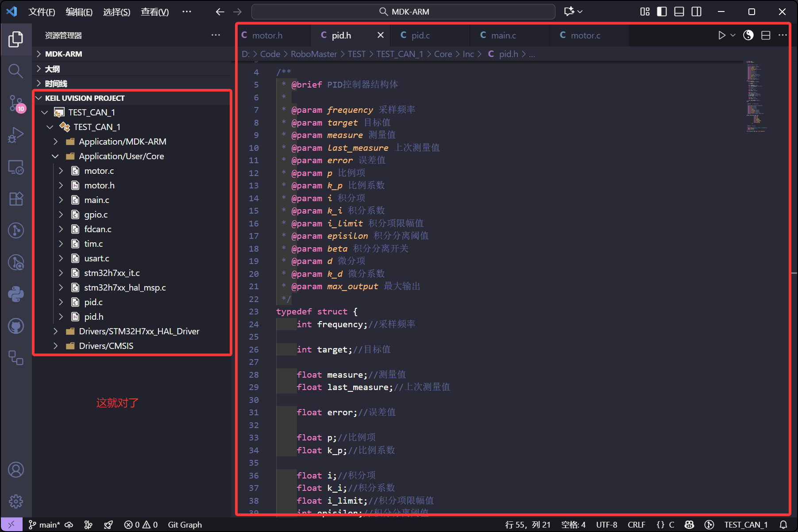798x532 pixels.
Task: Toggle the primary side bar visibility
Action: click(x=662, y=11)
